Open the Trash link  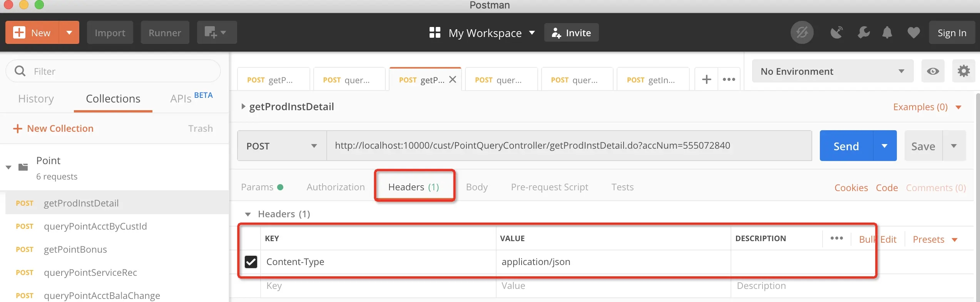coord(201,128)
